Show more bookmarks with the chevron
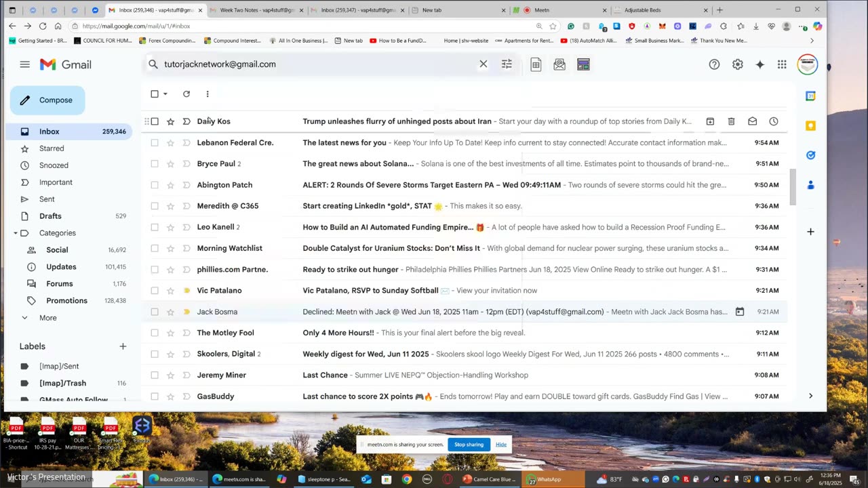 [x=812, y=41]
